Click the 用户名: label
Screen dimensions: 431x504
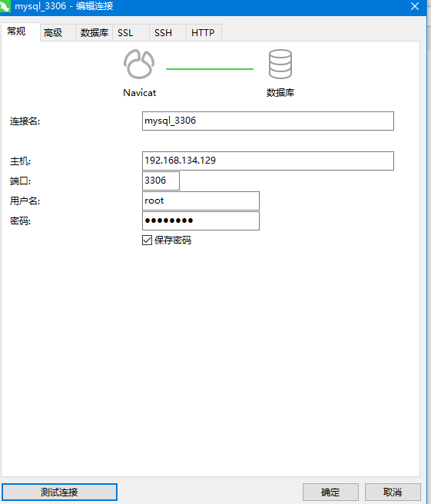[x=25, y=201]
